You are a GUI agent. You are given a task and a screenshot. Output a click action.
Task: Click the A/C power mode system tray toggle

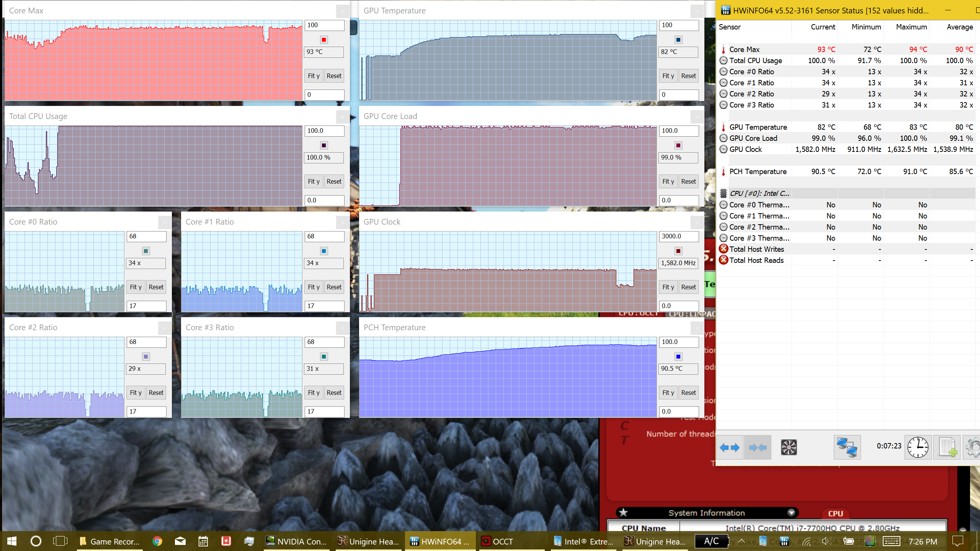tap(711, 541)
